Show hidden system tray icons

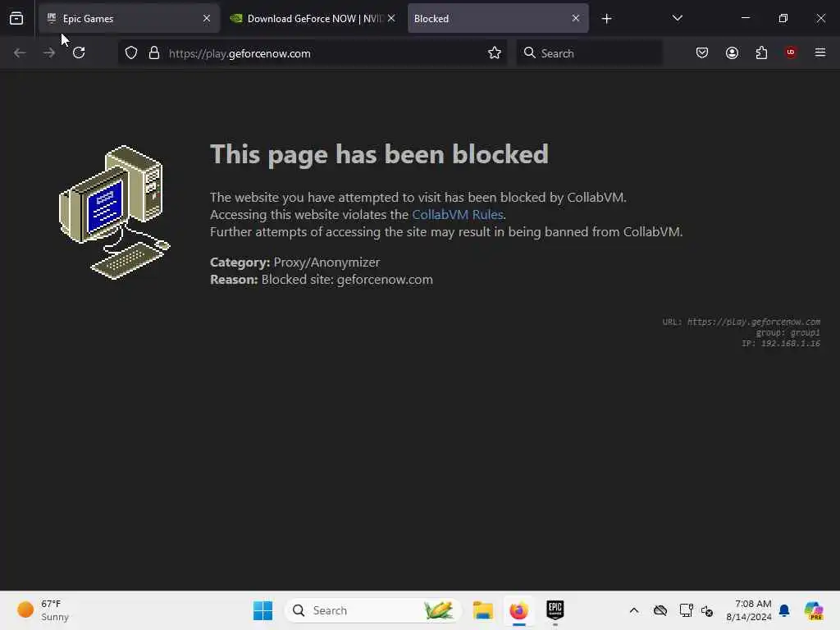(x=634, y=610)
